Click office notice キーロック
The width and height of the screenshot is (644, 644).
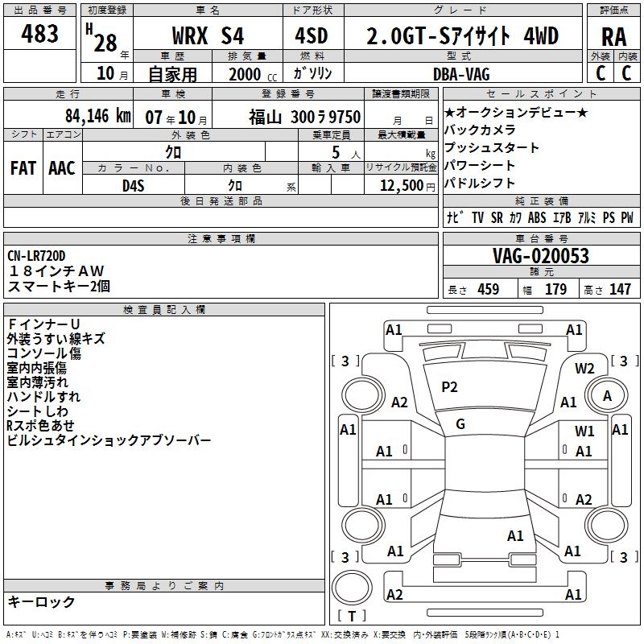41,601
